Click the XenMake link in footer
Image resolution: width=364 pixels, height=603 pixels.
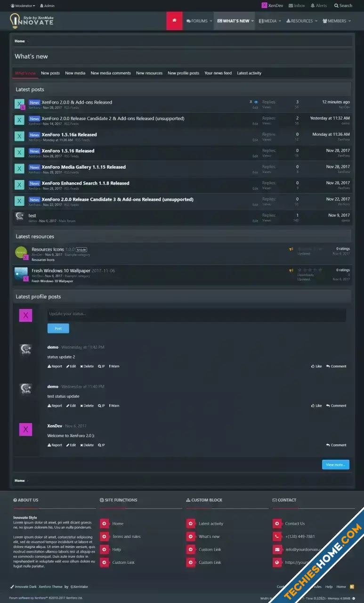click(79, 587)
